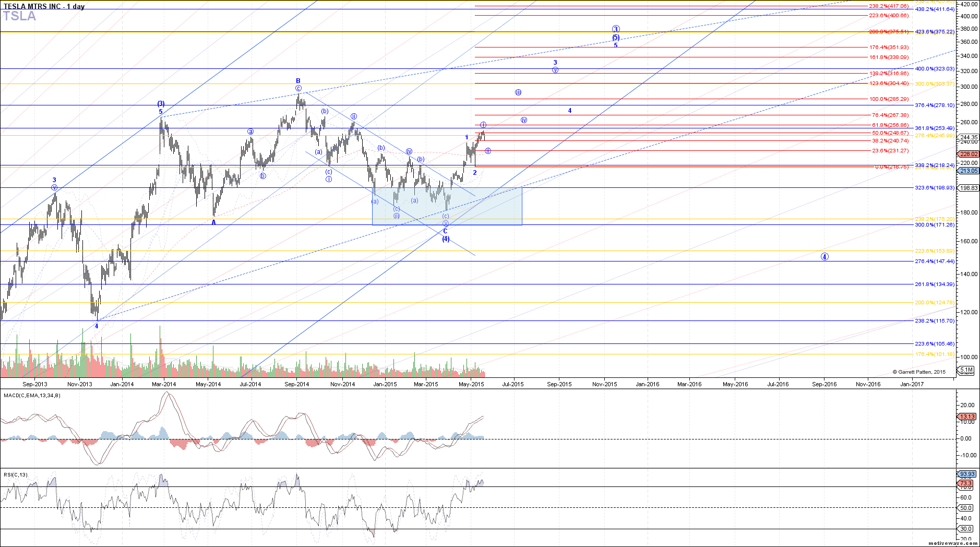Select the 300.0%(171.26) Fibonacci label
Screen dimensions: 980x547
tap(935, 225)
